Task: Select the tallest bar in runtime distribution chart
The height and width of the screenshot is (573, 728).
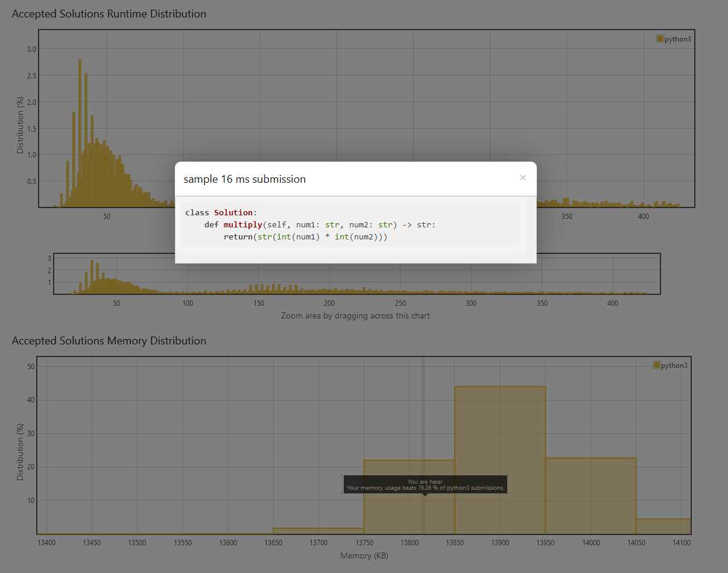Action: pos(80,133)
